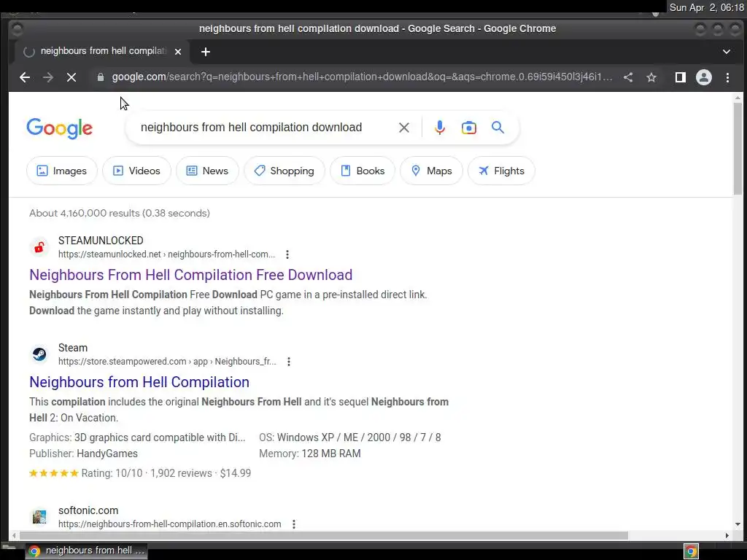Submit search with magnifier icon
The image size is (747, 560).
click(x=498, y=128)
